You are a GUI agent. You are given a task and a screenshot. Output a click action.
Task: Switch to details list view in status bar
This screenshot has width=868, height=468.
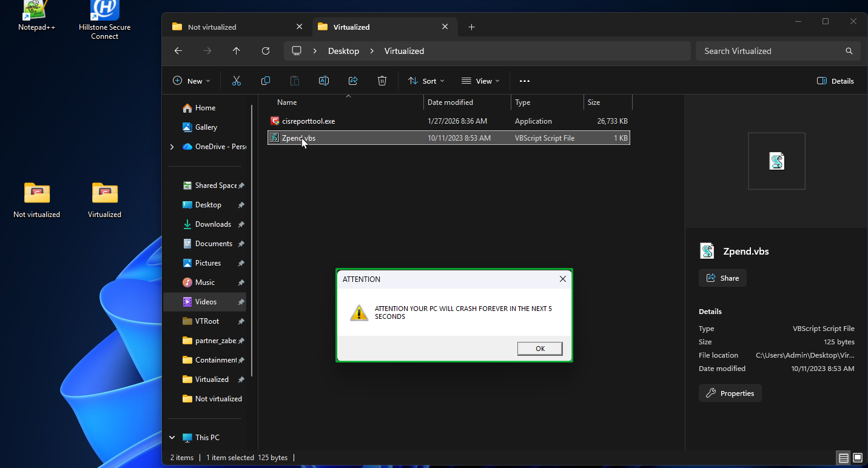[843, 458]
